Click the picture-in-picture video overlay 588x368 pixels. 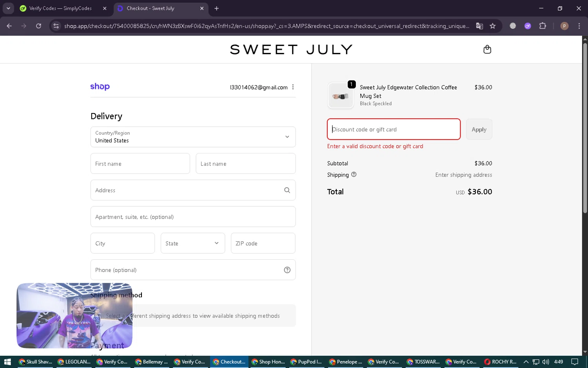74,315
